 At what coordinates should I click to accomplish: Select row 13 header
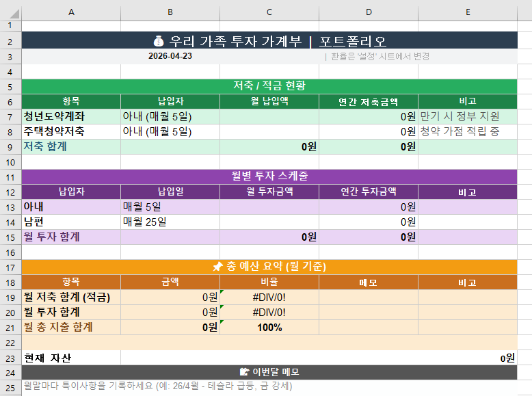click(10, 207)
